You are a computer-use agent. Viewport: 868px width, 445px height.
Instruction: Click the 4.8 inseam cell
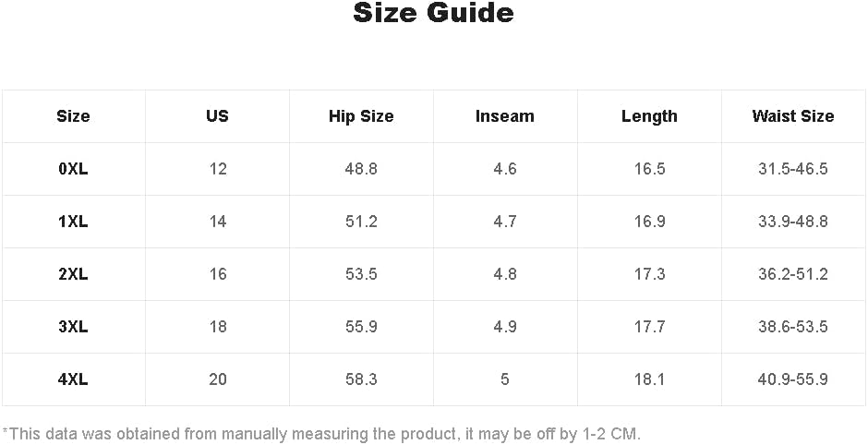pos(505,274)
